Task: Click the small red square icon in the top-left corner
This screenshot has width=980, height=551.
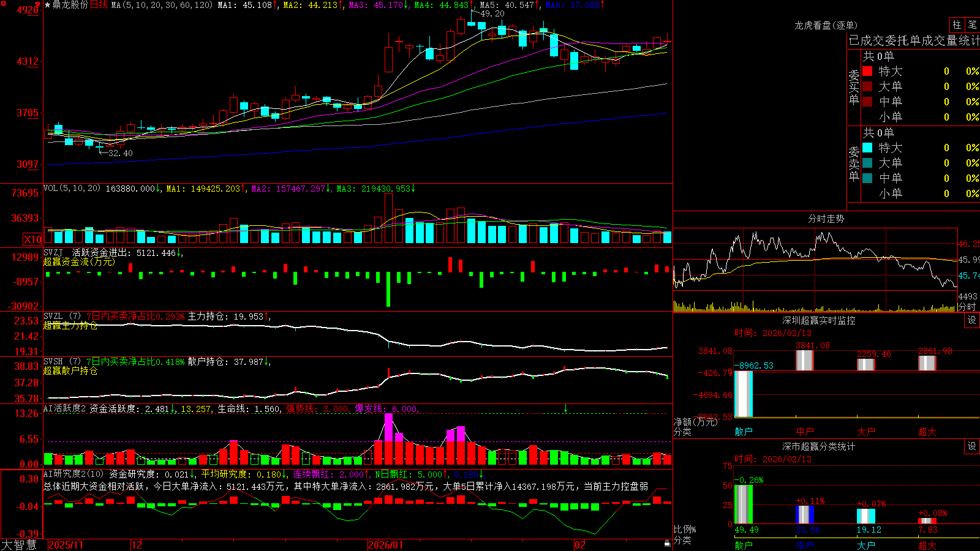Action: point(2,2)
